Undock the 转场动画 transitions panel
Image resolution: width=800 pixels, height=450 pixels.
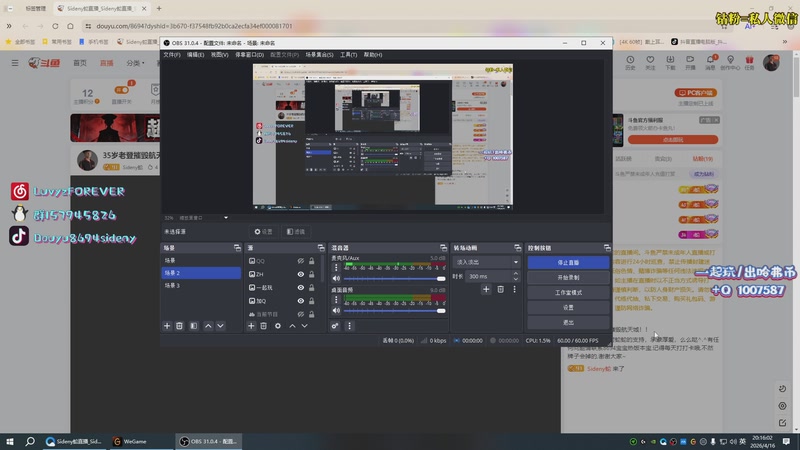point(518,247)
